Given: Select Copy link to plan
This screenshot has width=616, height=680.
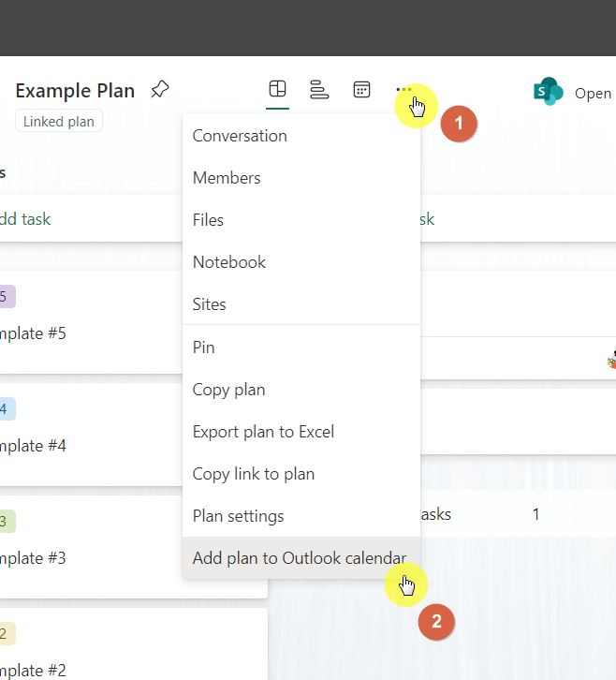Looking at the screenshot, I should click(301, 474).
